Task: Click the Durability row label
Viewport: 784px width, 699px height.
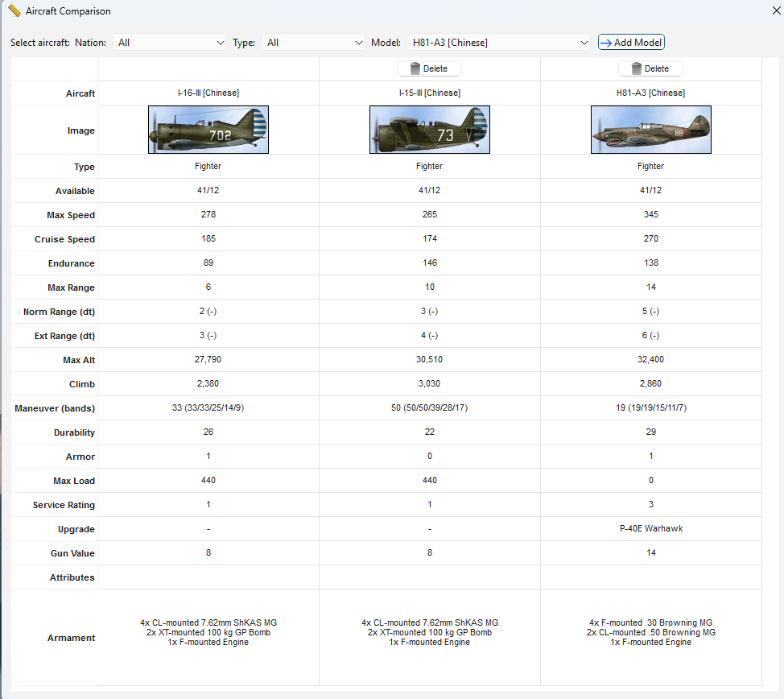Action: point(74,432)
